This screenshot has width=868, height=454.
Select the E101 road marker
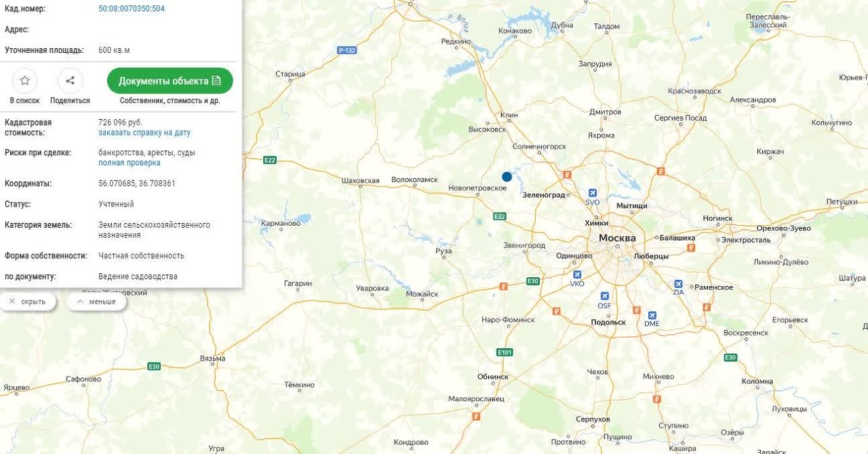tap(505, 352)
